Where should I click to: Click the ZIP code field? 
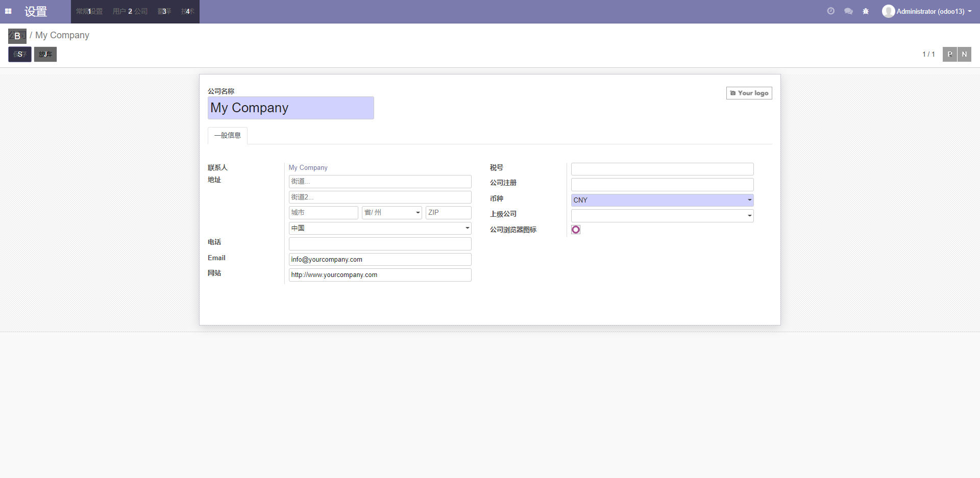point(448,213)
